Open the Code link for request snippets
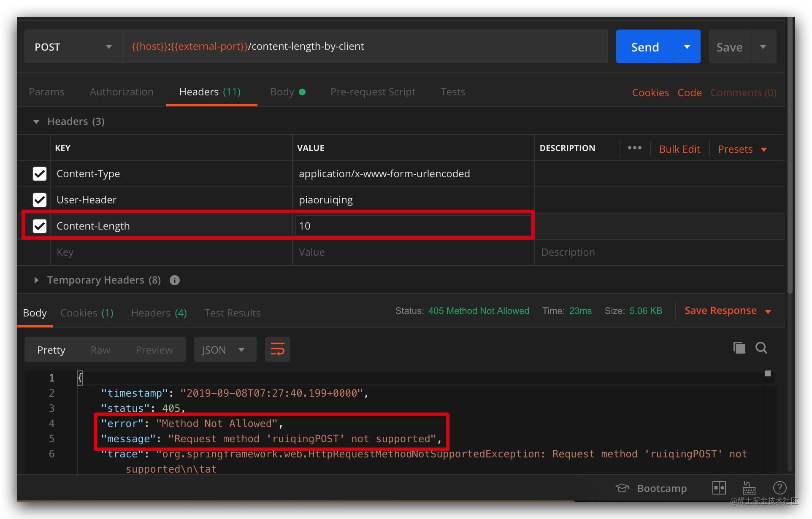Screen dimensions: 812x519 click(689, 92)
